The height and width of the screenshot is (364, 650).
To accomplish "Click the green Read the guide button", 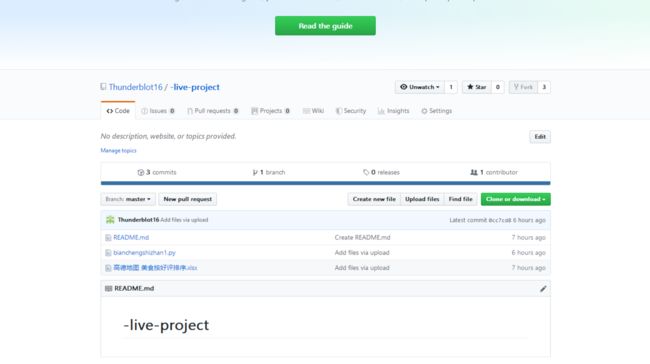I will point(325,26).
